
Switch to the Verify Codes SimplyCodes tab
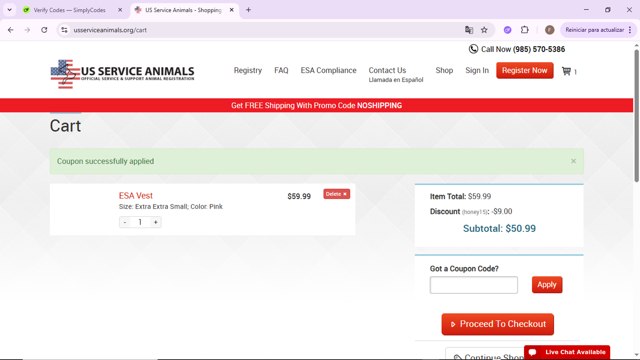coord(69,10)
